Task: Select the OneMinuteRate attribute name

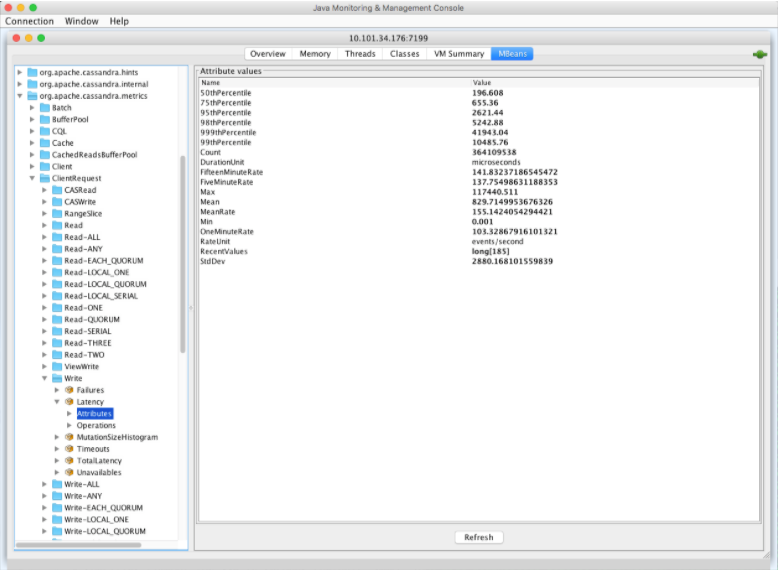Action: 227,232
